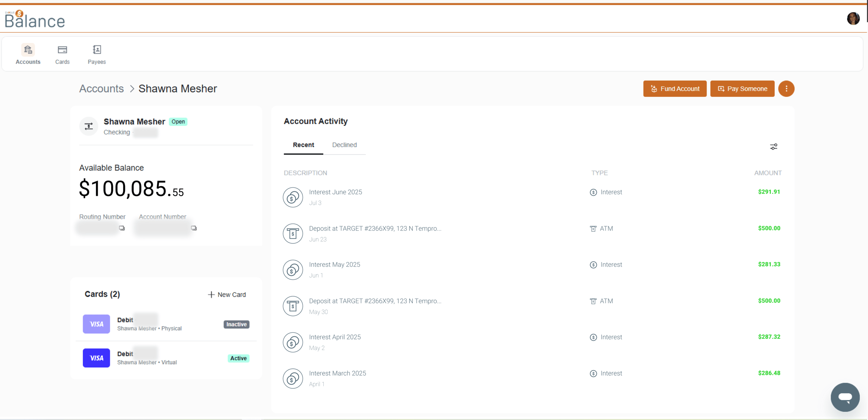Click the ATM deposit icon for Jun 23
The height and width of the screenshot is (420, 868).
pos(293,233)
